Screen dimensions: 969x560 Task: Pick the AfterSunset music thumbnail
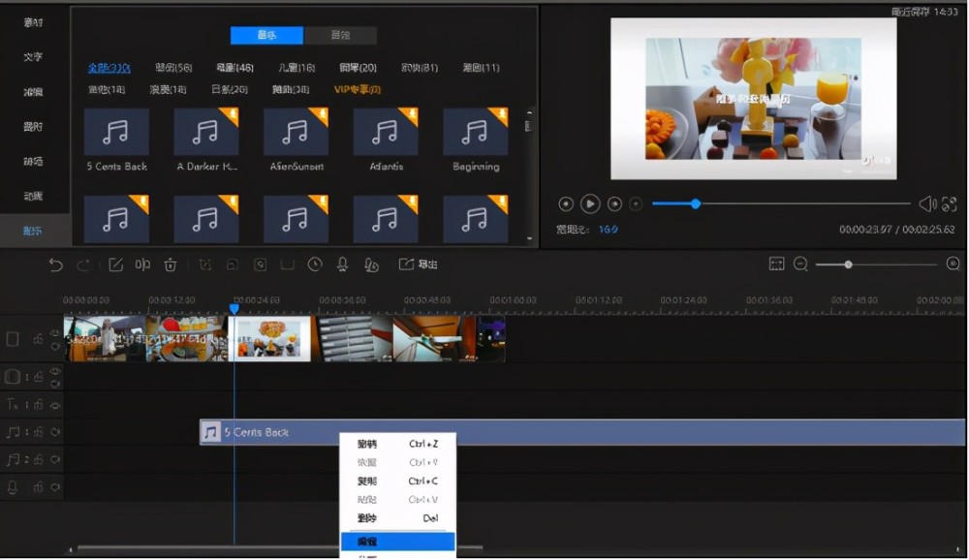(x=296, y=132)
